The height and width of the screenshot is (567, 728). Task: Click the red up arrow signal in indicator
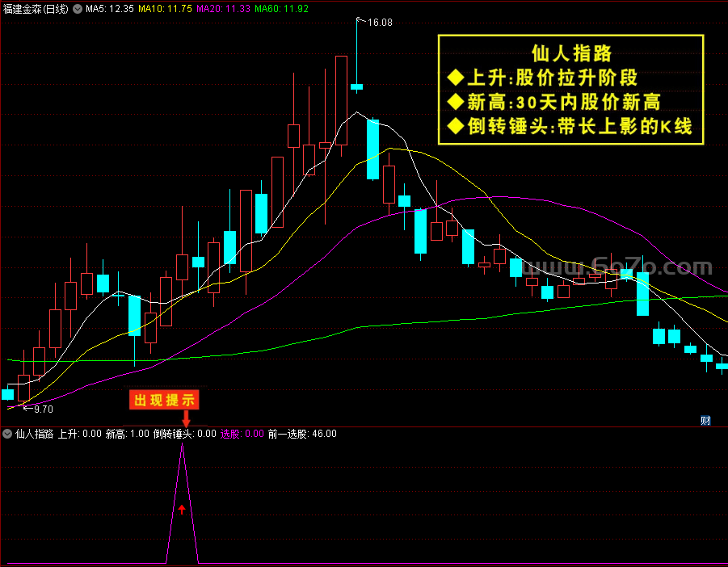point(182,510)
